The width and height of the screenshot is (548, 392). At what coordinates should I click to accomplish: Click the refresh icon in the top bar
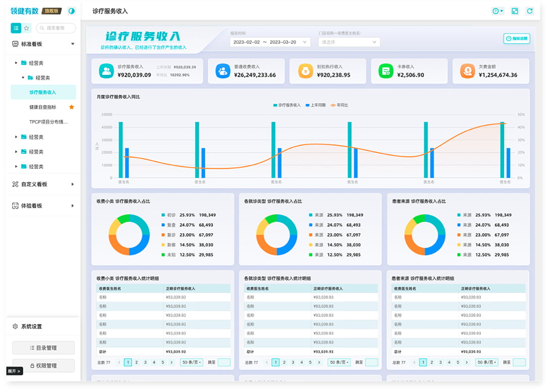click(529, 11)
